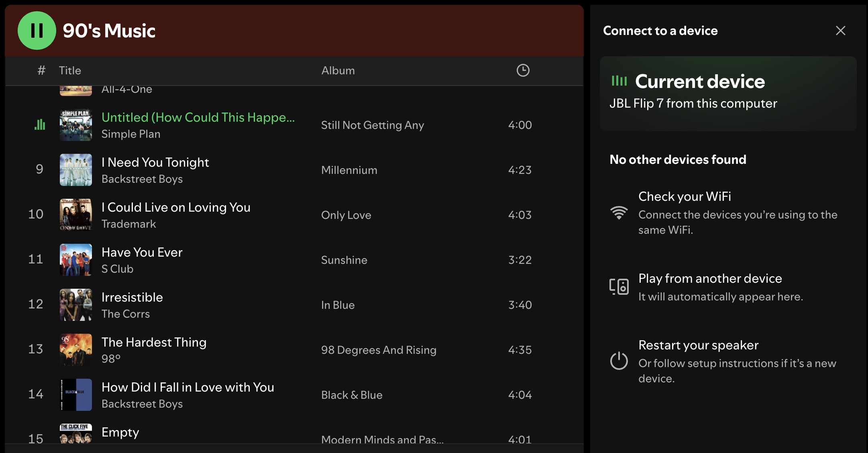Select The Hardest Thing track title
This screenshot has width=868, height=453.
coord(154,342)
